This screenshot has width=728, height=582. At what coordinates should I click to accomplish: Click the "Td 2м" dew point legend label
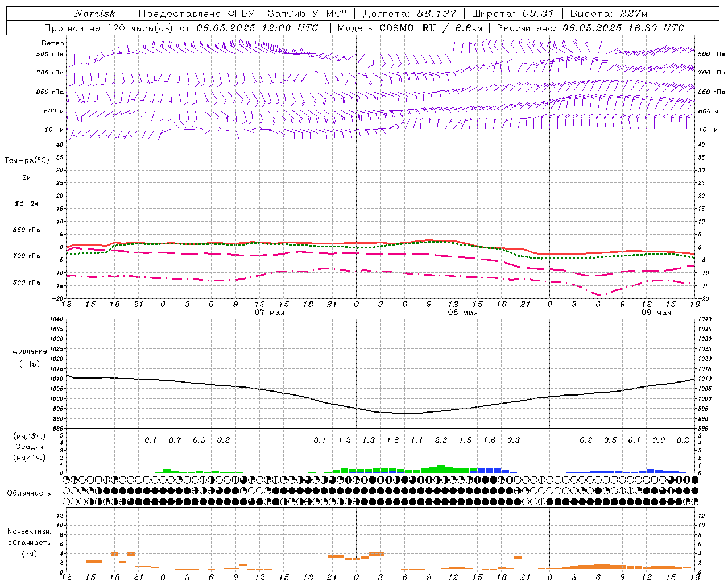[27, 203]
